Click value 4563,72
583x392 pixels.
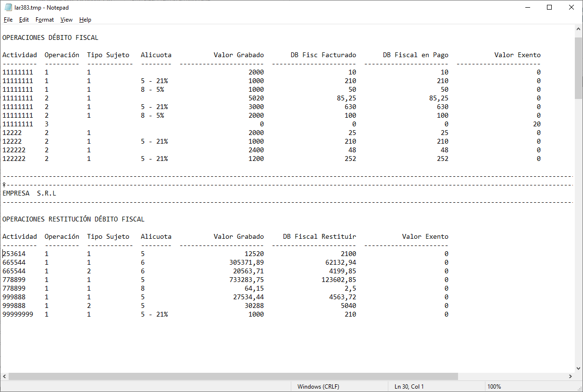pyautogui.click(x=343, y=297)
